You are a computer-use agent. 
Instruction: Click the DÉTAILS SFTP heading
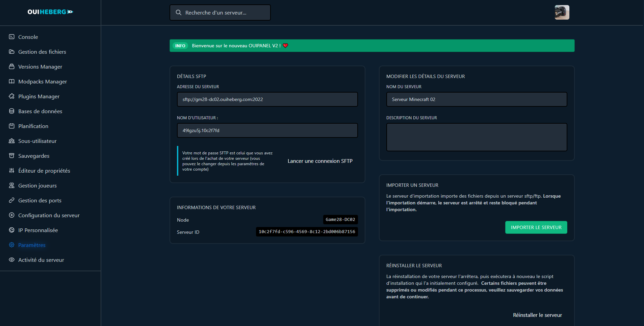point(191,76)
